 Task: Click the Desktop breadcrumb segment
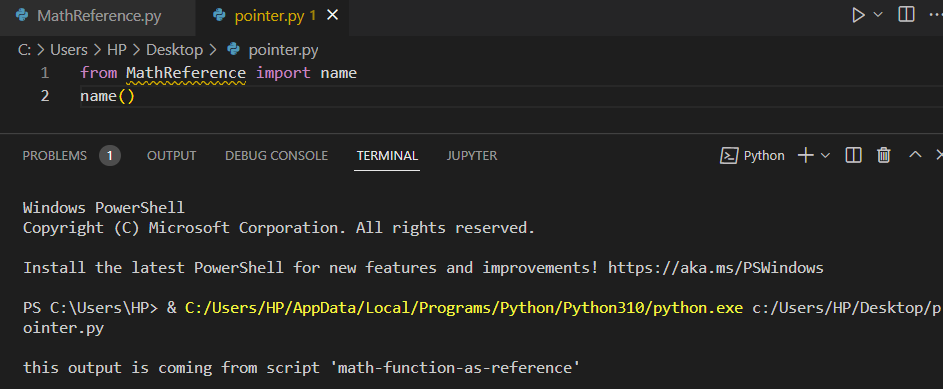pyautogui.click(x=174, y=50)
